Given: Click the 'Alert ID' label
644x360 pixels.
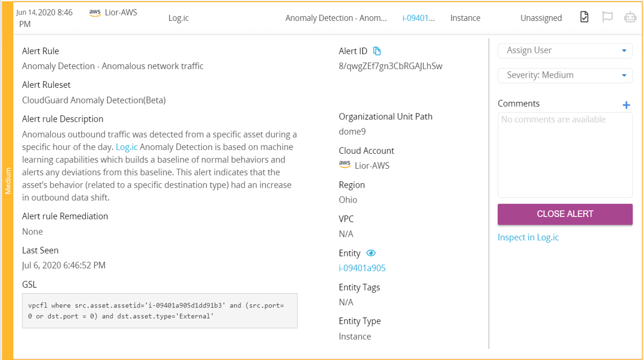Looking at the screenshot, I should pos(353,51).
